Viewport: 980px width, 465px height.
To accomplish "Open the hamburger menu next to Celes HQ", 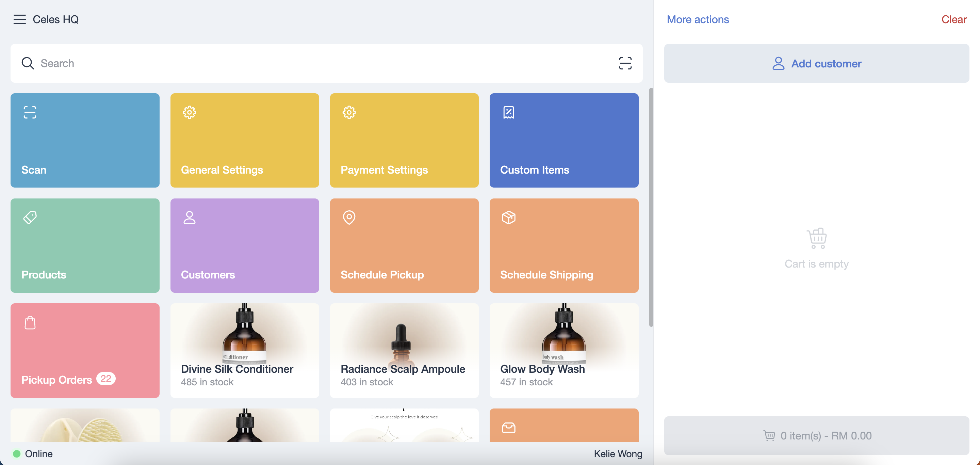I will (x=19, y=19).
